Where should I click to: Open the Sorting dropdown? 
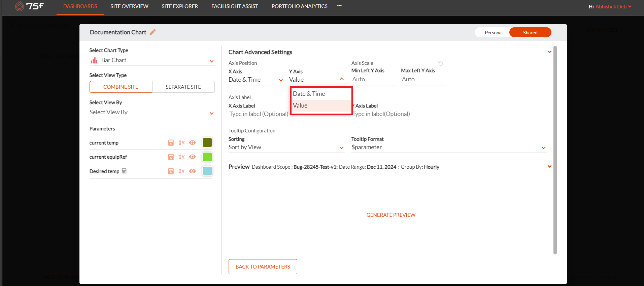click(x=286, y=148)
